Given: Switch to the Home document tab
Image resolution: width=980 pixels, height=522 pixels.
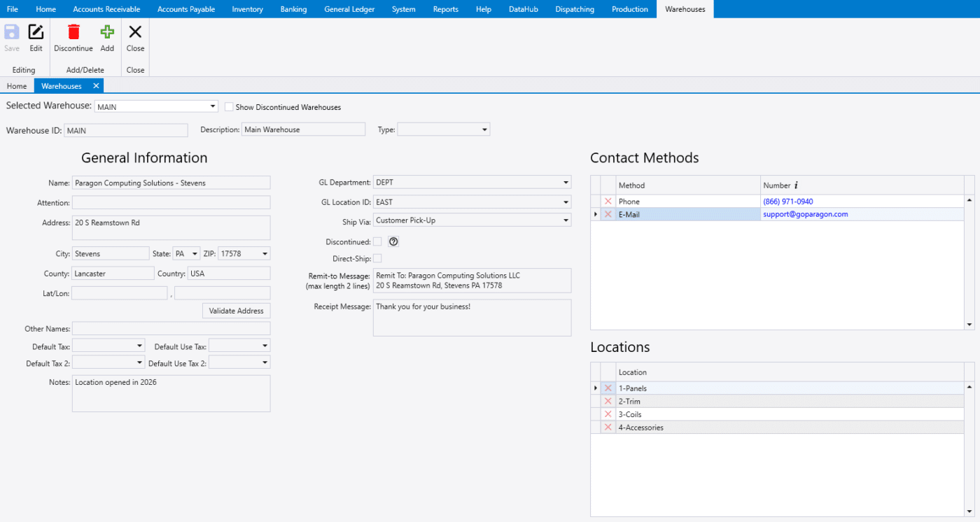Looking at the screenshot, I should click(x=17, y=86).
